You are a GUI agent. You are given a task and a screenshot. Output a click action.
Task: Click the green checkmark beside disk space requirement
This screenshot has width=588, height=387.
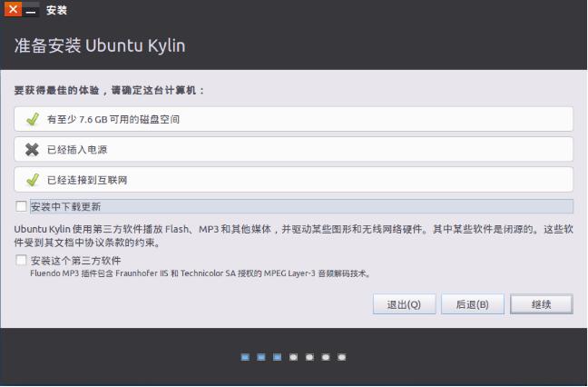pyautogui.click(x=33, y=119)
